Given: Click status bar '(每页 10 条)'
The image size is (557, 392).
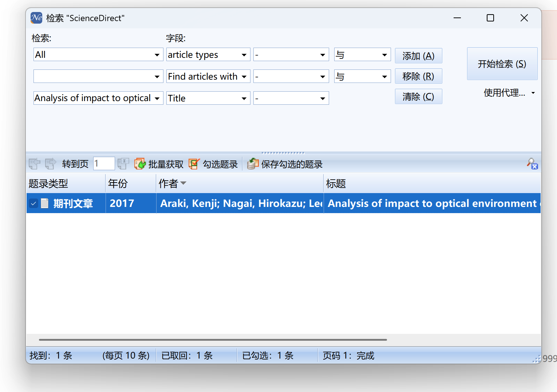Looking at the screenshot, I should click(126, 356).
